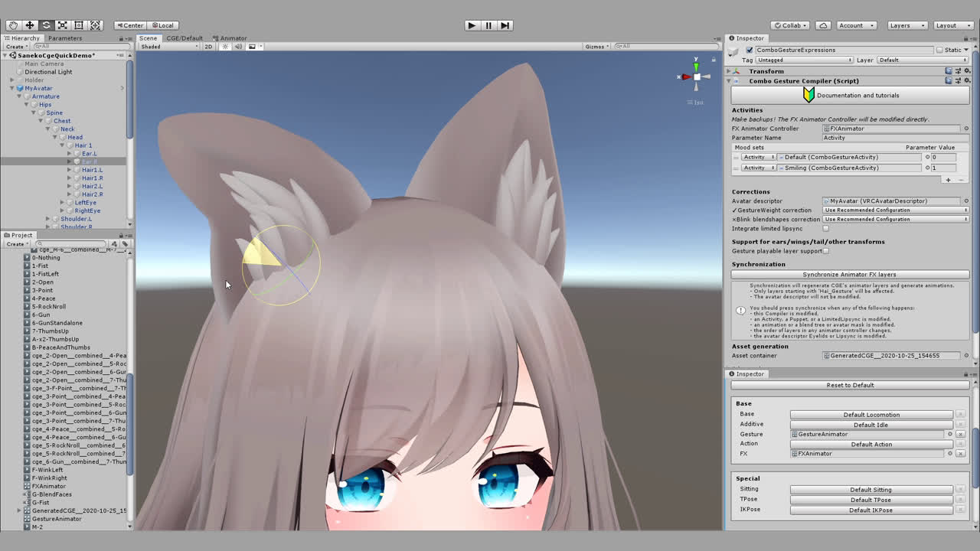Switch to the Animator tab

pos(230,38)
